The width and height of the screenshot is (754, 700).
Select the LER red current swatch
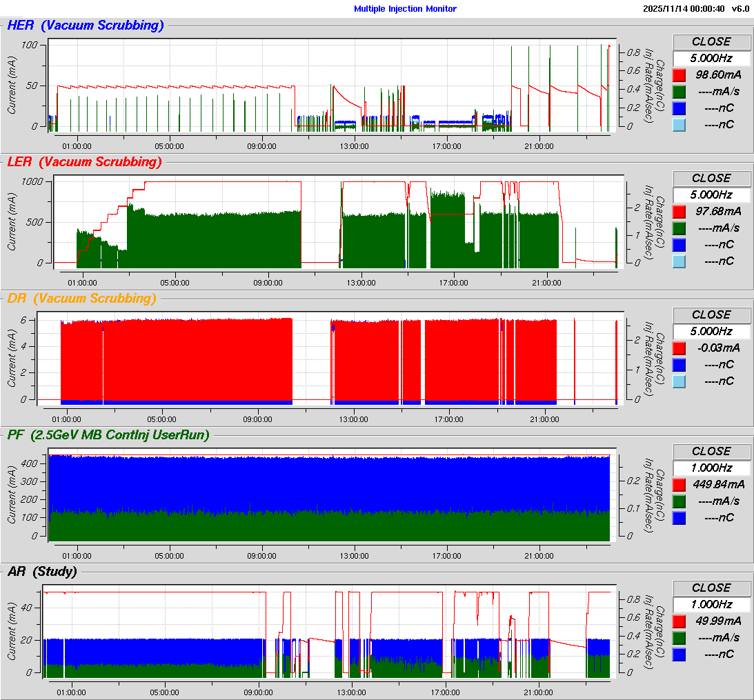(x=679, y=212)
